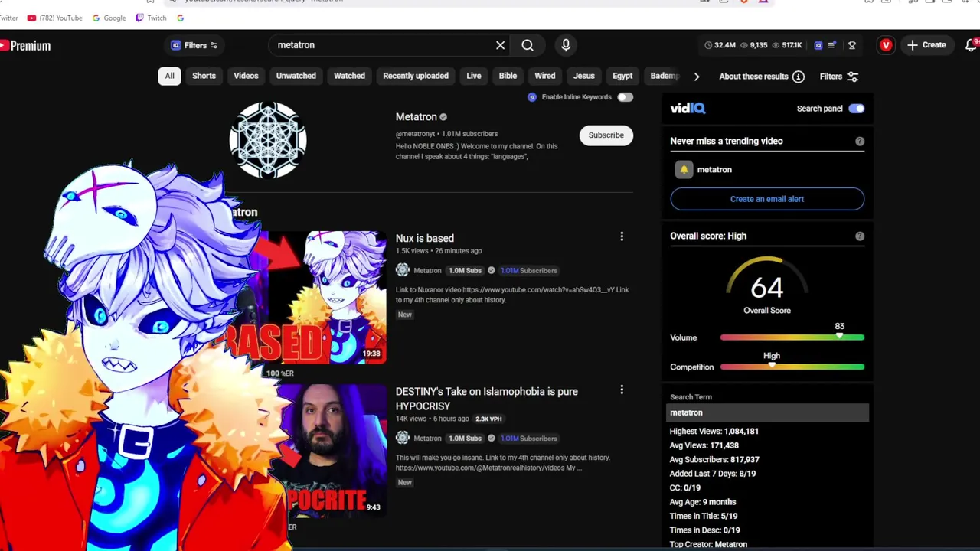The width and height of the screenshot is (980, 551).
Task: Select the Jesus filter chip
Action: tap(583, 76)
